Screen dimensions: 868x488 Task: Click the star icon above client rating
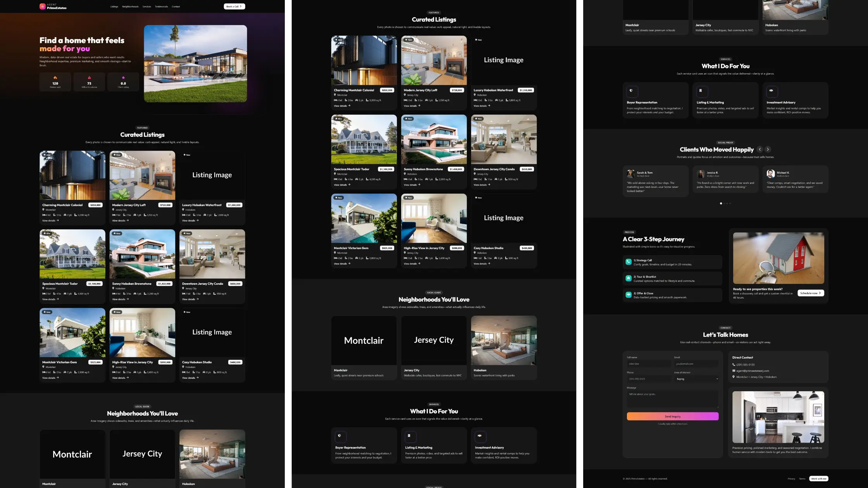point(123,77)
